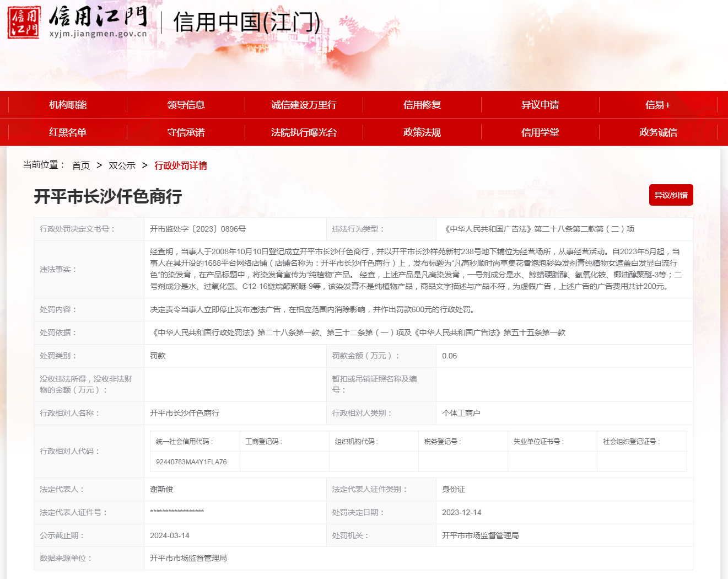Click the 行政相对人代码 field label
This screenshot has width=728, height=579.
[x=69, y=451]
